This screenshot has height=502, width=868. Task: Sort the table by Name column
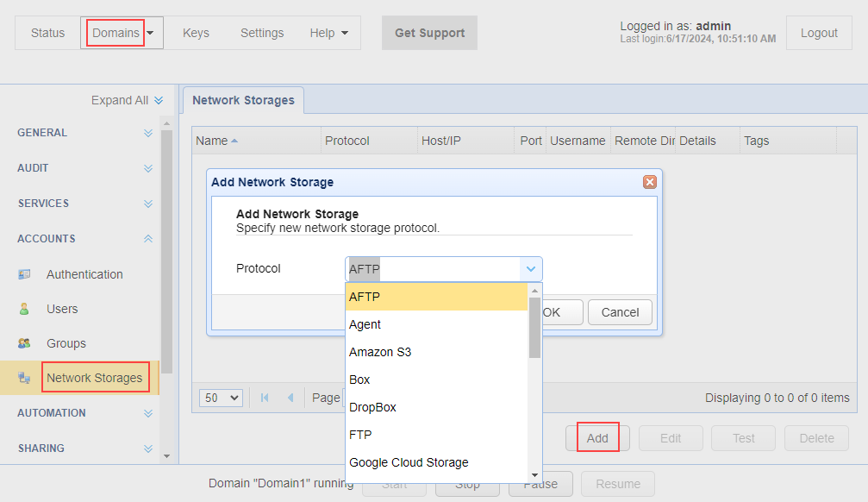click(x=212, y=141)
